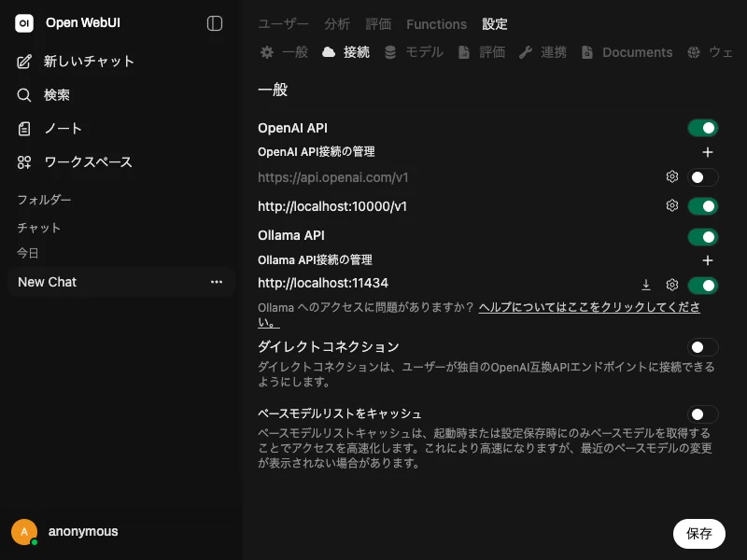Open the ユーザー top tab
This screenshot has height=560, width=747.
tap(284, 24)
